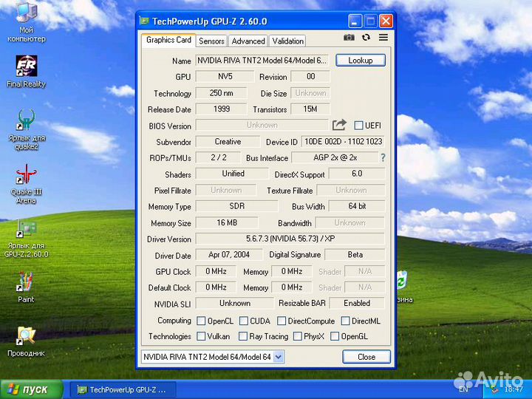Toggle the CUDA checkbox
Screen dimensions: 532x399
coord(243,321)
